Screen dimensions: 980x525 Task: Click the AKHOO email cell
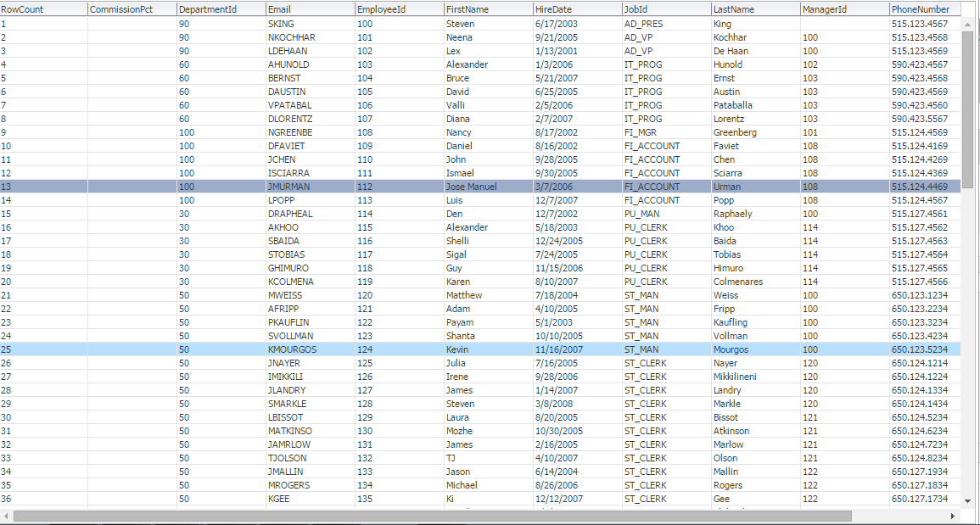point(311,226)
